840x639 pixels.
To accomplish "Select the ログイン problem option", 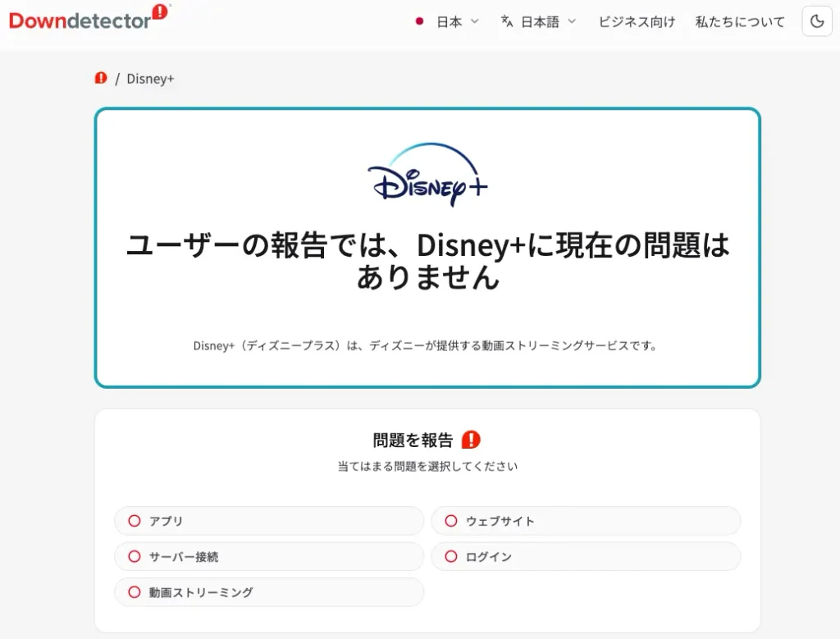I will point(586,556).
